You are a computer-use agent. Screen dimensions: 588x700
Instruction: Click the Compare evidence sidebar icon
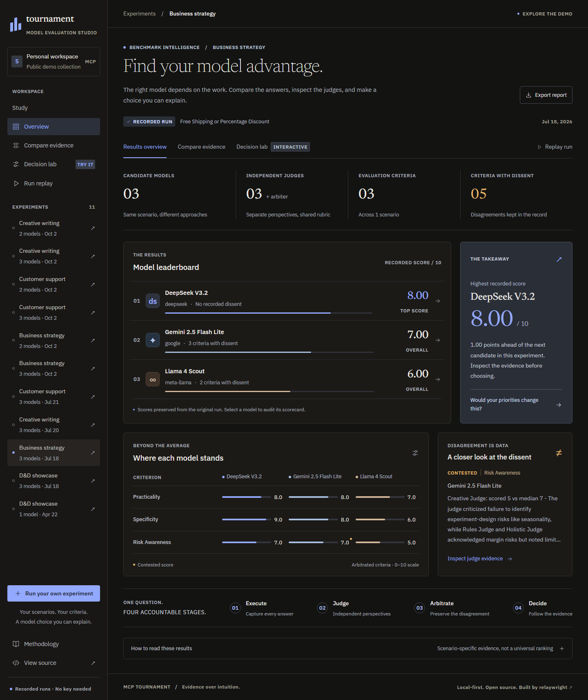16,145
